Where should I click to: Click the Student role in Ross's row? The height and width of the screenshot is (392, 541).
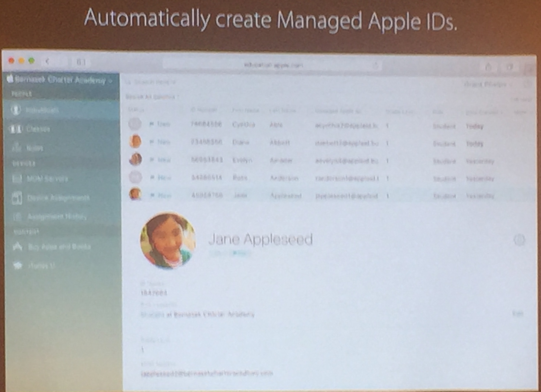[x=444, y=179]
